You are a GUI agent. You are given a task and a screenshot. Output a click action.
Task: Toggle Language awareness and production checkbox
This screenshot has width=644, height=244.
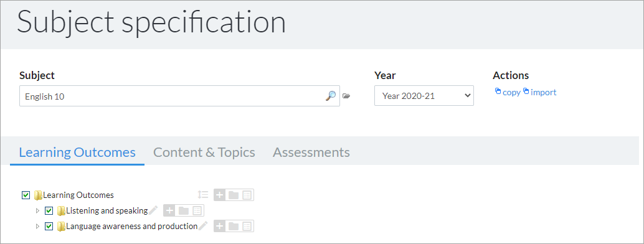(x=49, y=227)
